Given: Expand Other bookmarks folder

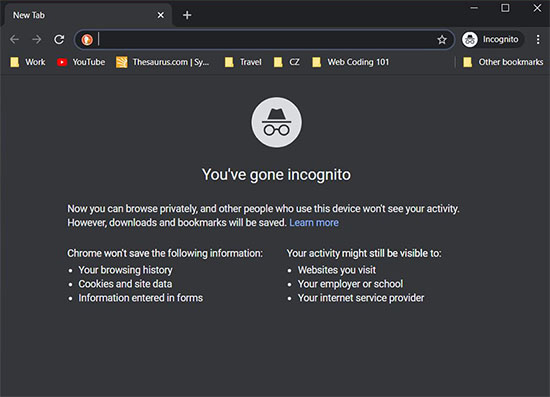Looking at the screenshot, I should point(503,62).
